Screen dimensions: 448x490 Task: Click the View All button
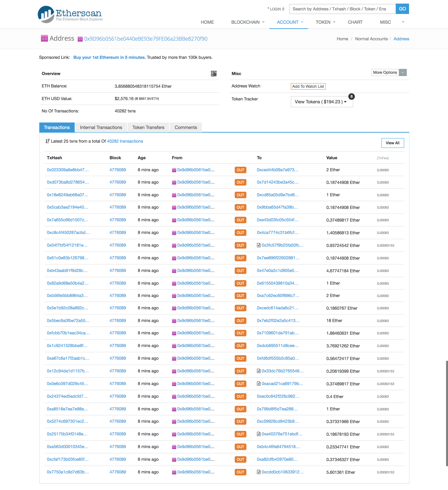(392, 143)
